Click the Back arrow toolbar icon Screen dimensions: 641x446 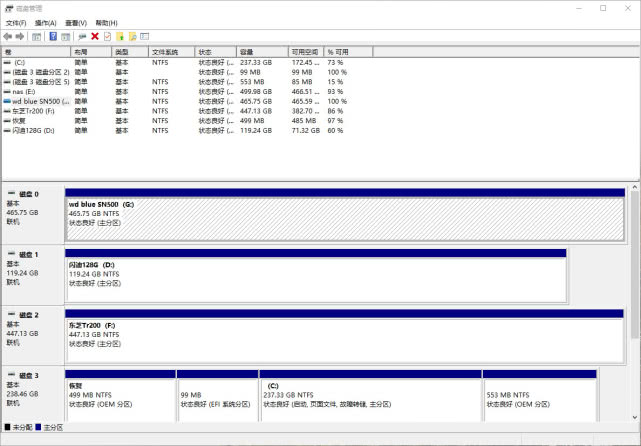pos(7,36)
